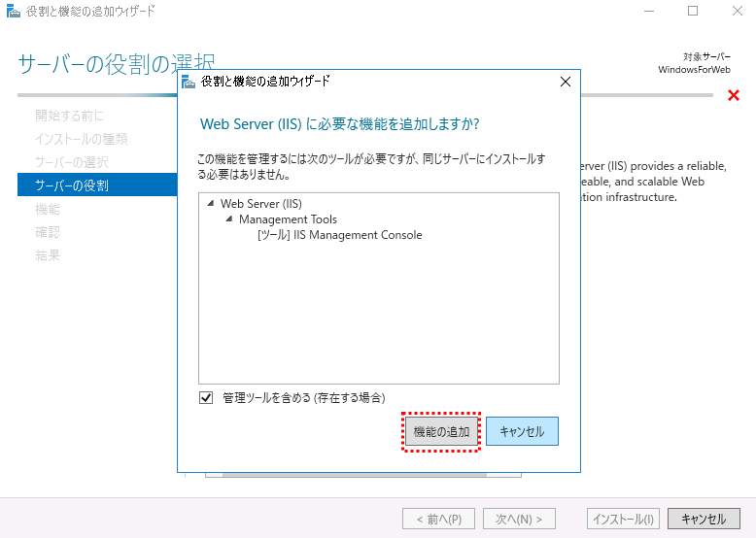Open 開始する前に step in sidebar
The height and width of the screenshot is (538, 756).
tap(69, 116)
